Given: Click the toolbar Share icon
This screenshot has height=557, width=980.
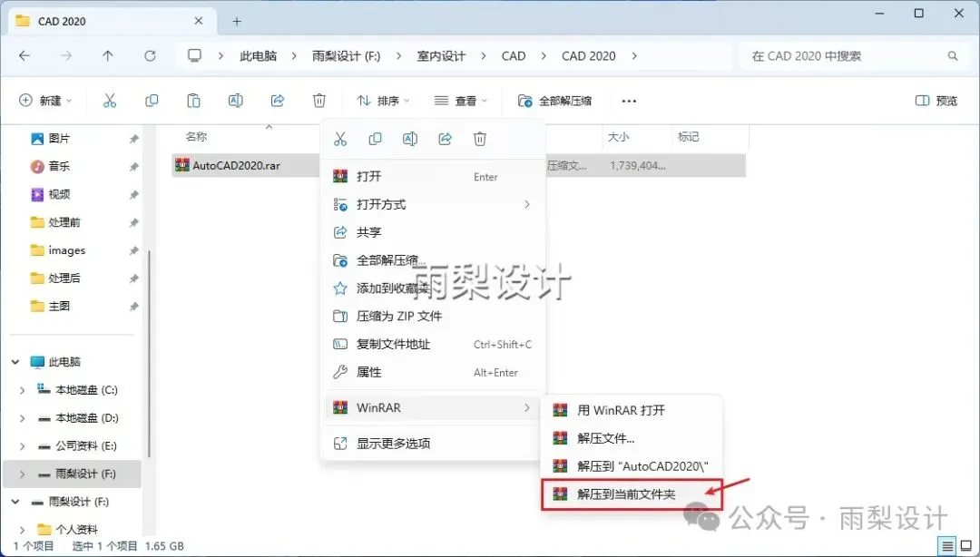Looking at the screenshot, I should tap(278, 101).
